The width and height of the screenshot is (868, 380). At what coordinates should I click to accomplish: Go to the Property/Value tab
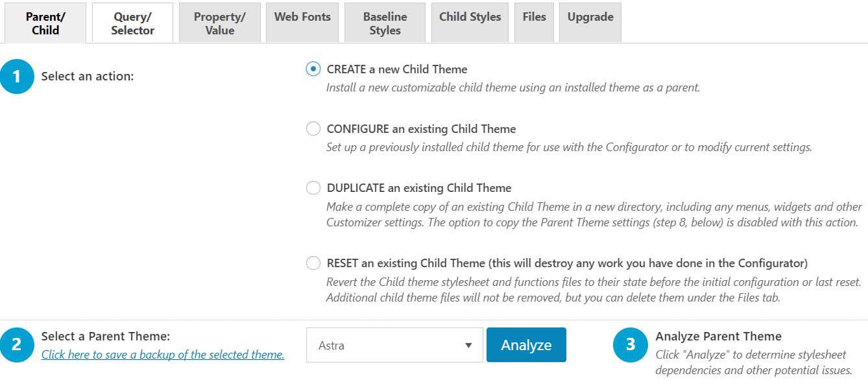220,23
